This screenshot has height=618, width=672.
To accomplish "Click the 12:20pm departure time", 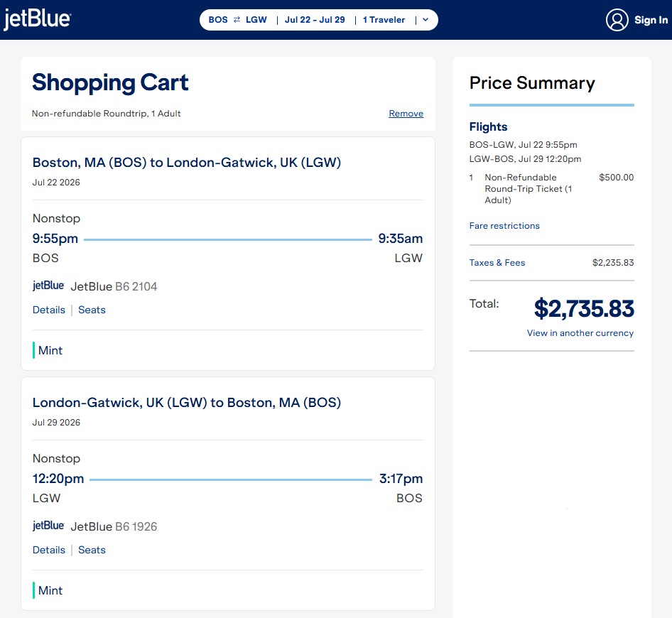I will (x=58, y=479).
